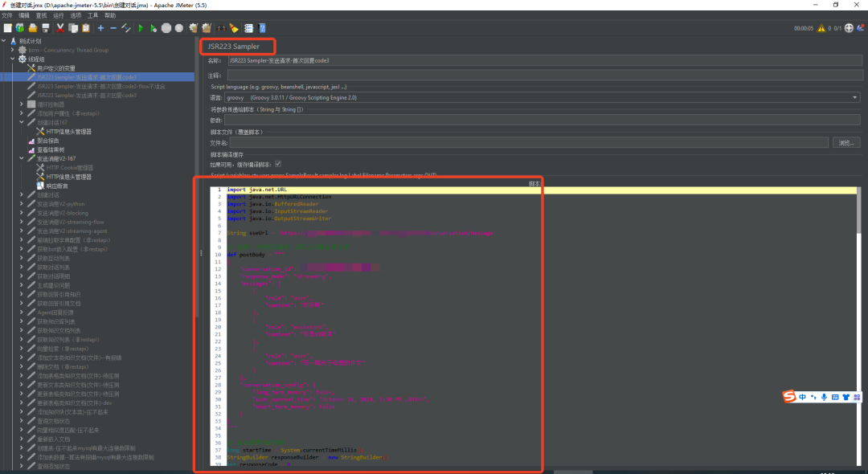Click the Sogou skin shirt icon
This screenshot has height=474, width=868.
coord(845,397)
